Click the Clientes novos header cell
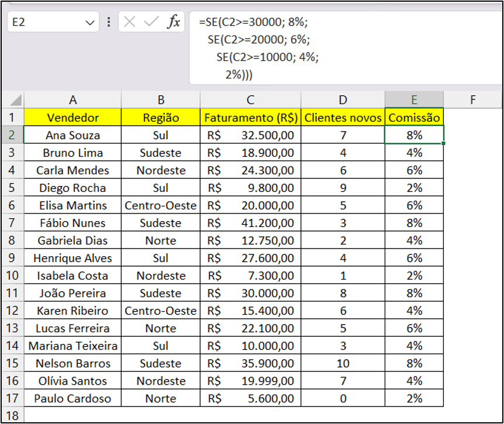Screen dimensions: 504x424 coord(343,118)
